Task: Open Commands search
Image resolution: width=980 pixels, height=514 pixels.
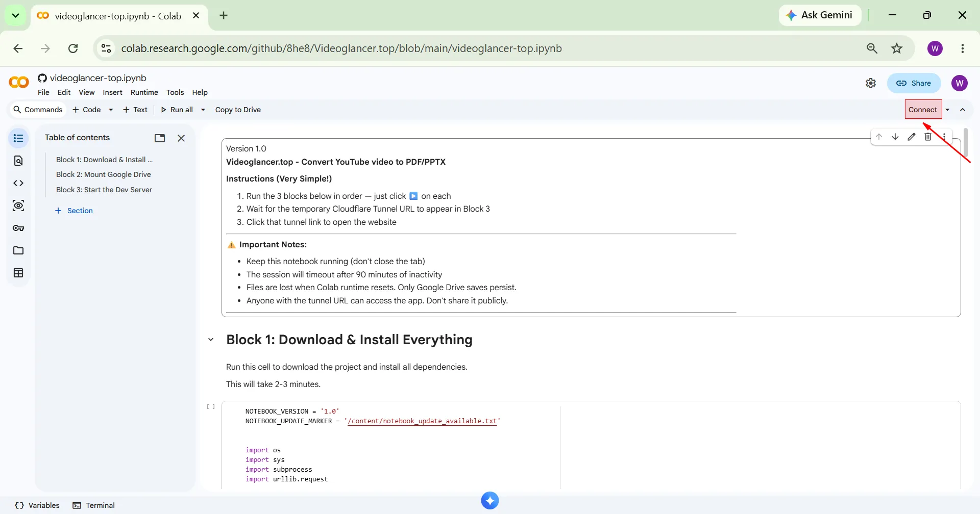Action: [38, 110]
